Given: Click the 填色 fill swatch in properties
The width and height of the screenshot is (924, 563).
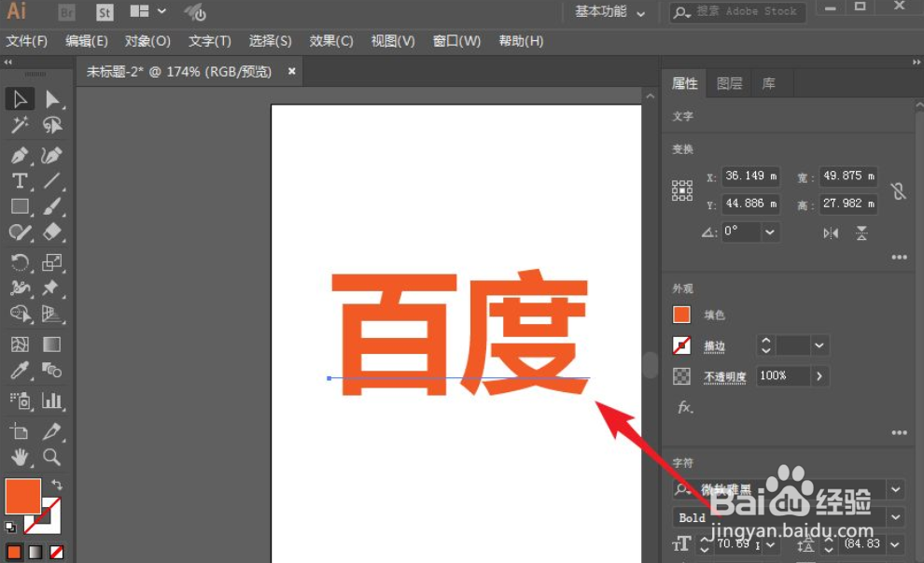Looking at the screenshot, I should click(x=681, y=315).
